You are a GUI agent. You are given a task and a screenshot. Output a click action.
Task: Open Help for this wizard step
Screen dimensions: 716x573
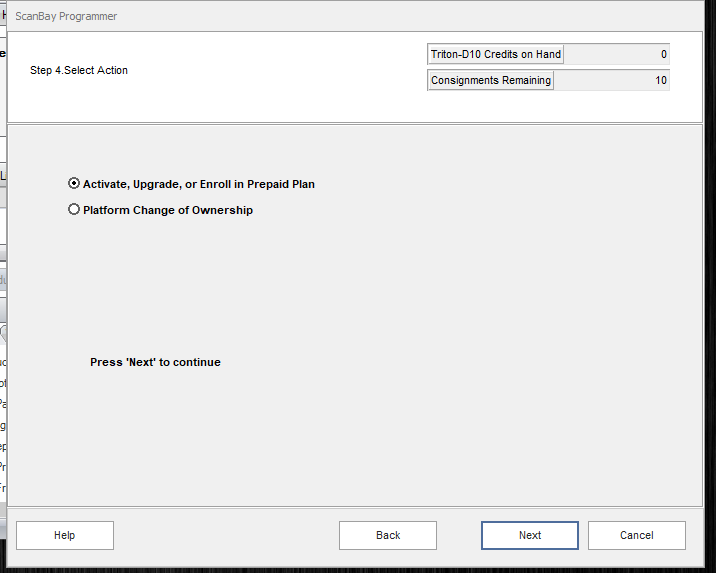click(x=65, y=535)
